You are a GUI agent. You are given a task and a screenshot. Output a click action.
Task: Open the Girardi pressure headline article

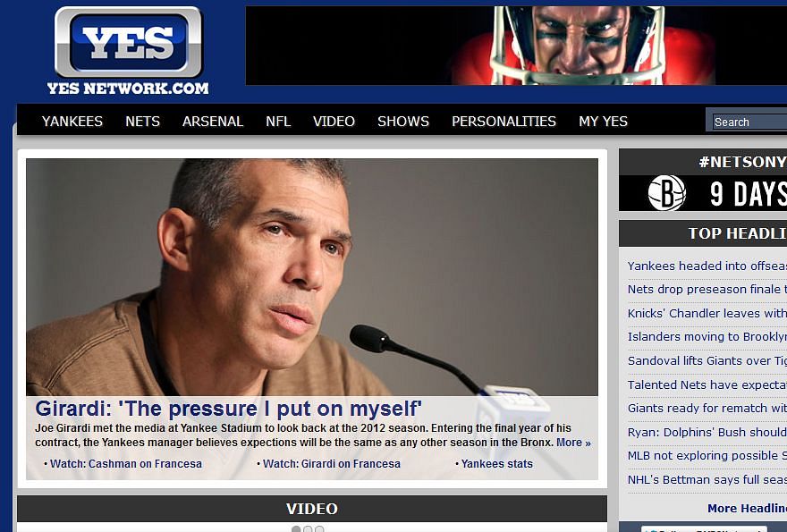coord(228,409)
